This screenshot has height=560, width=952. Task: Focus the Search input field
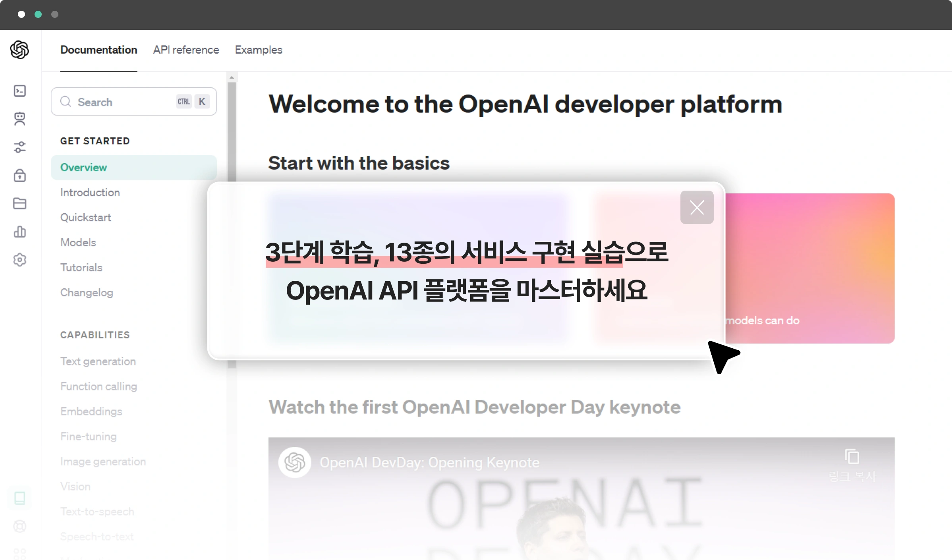(x=134, y=102)
